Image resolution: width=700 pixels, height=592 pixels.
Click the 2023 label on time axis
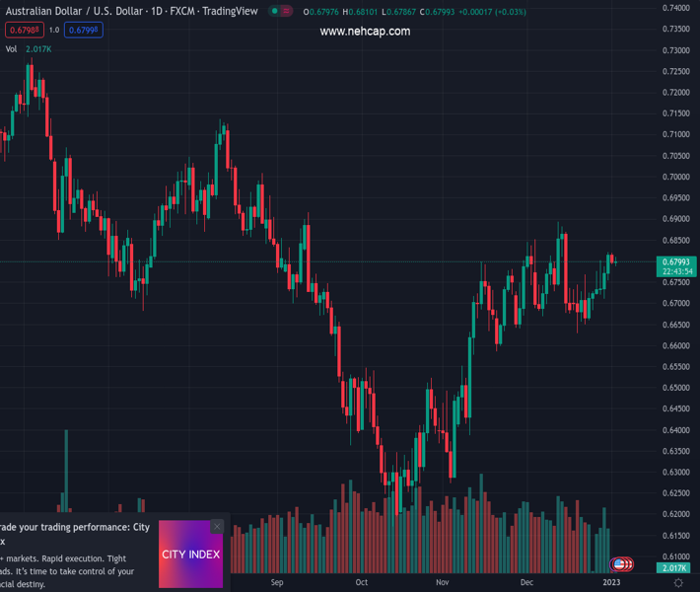(x=611, y=583)
